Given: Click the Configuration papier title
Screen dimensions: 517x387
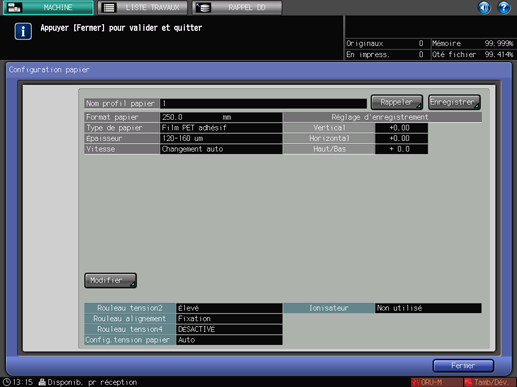Looking at the screenshot, I should coord(49,70).
